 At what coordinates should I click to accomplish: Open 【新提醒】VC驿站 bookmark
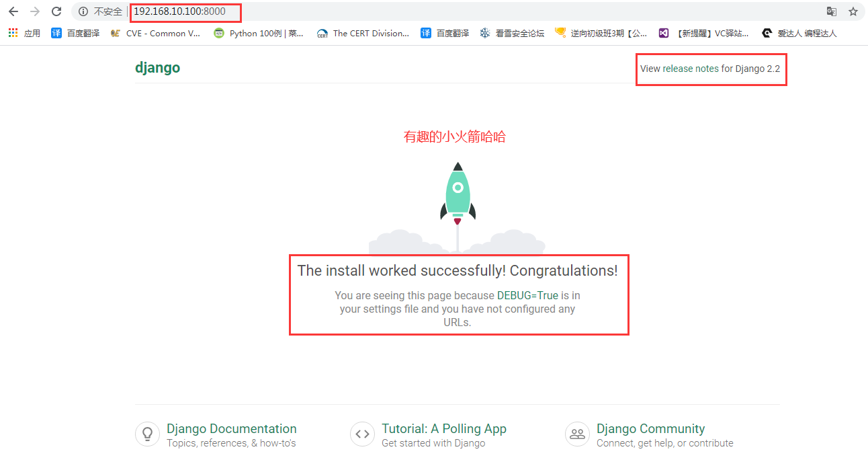tap(704, 33)
